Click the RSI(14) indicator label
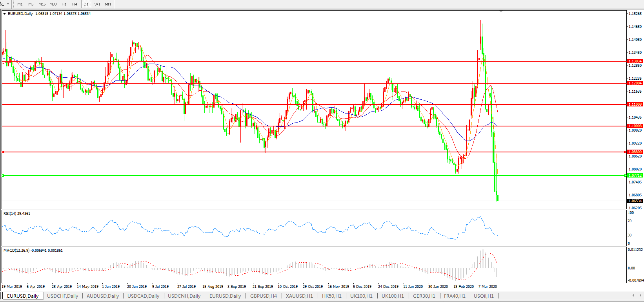This screenshot has width=644, height=302. [16, 214]
